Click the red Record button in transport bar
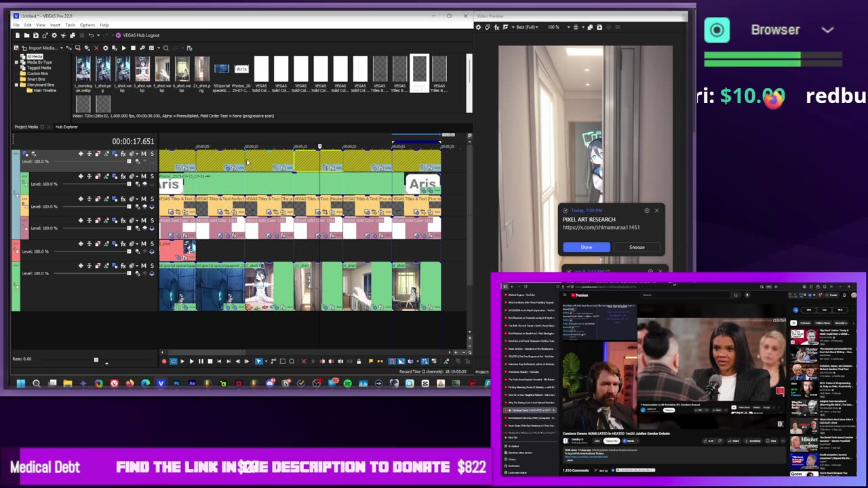Viewport: 868px width, 488px height. point(164,361)
